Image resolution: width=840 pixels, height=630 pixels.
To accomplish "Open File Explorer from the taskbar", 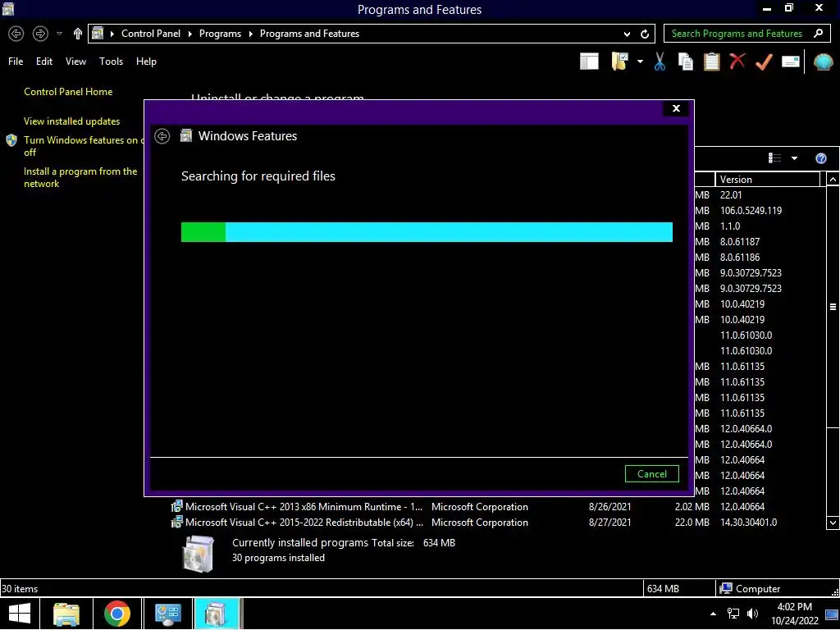I will pos(66,614).
